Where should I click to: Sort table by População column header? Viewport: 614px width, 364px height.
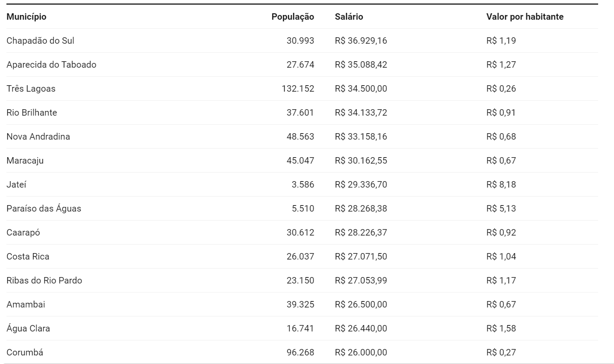click(x=293, y=17)
